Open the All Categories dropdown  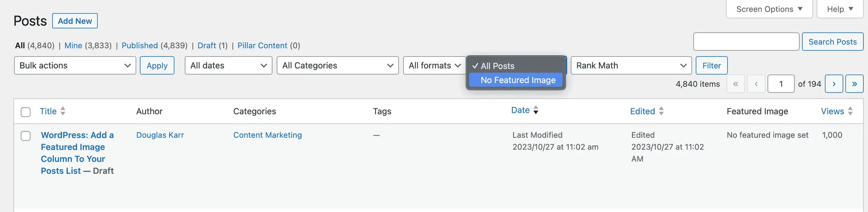click(337, 65)
